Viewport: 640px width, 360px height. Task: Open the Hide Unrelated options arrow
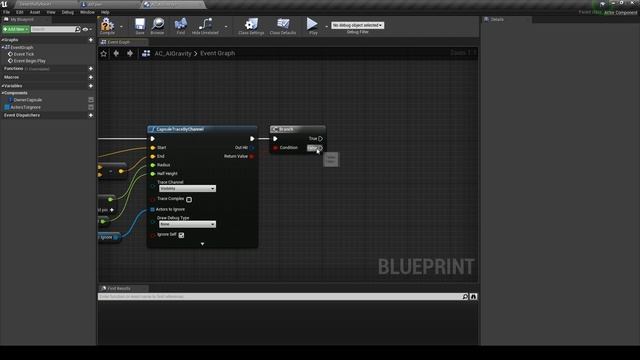(226, 26)
